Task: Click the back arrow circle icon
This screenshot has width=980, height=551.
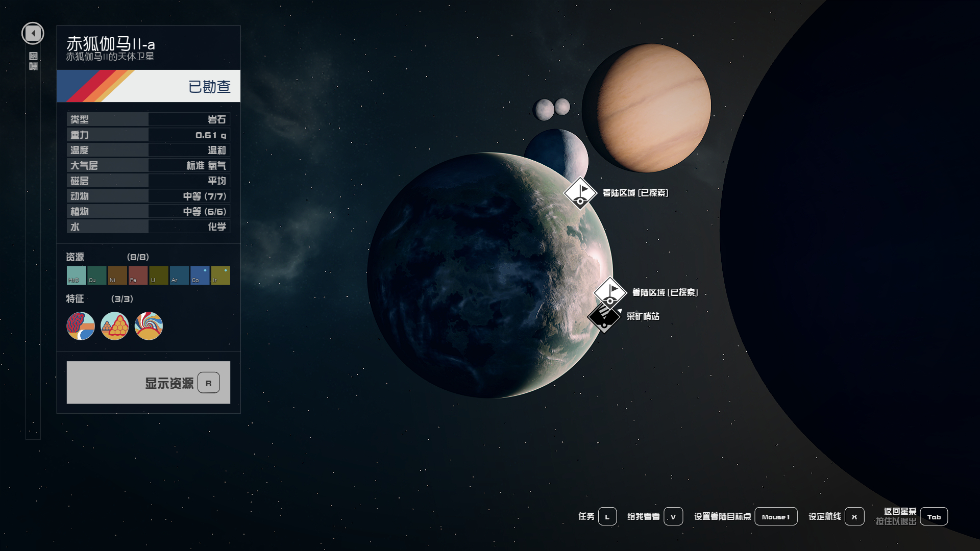Action: click(33, 34)
